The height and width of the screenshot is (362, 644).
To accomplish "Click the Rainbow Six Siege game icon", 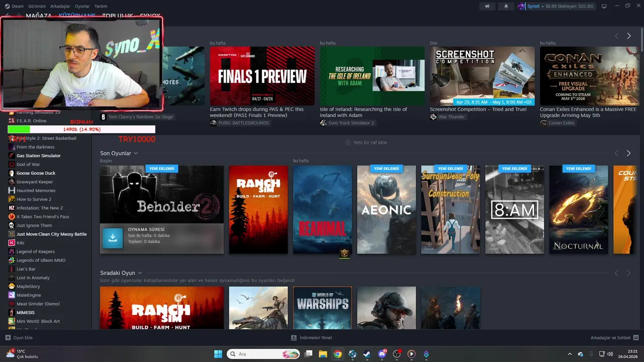I will (103, 117).
